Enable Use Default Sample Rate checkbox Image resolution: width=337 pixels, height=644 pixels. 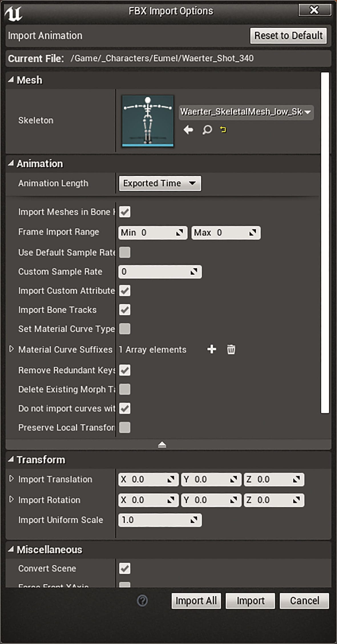[125, 252]
